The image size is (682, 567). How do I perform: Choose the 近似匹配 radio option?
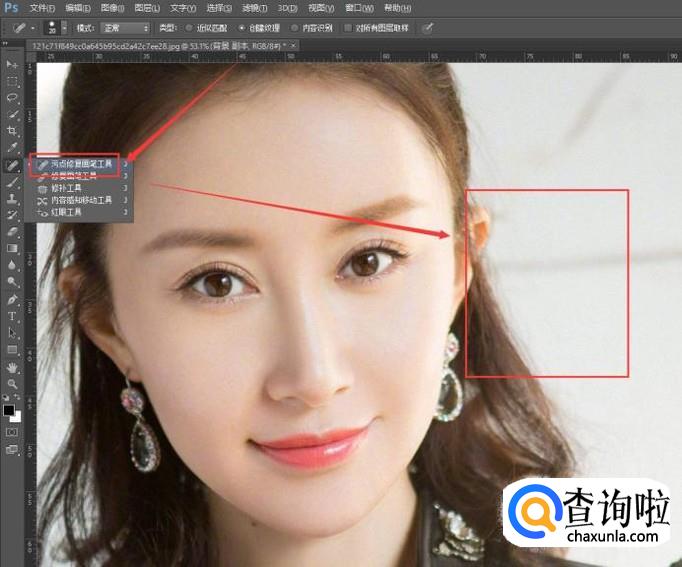click(189, 28)
